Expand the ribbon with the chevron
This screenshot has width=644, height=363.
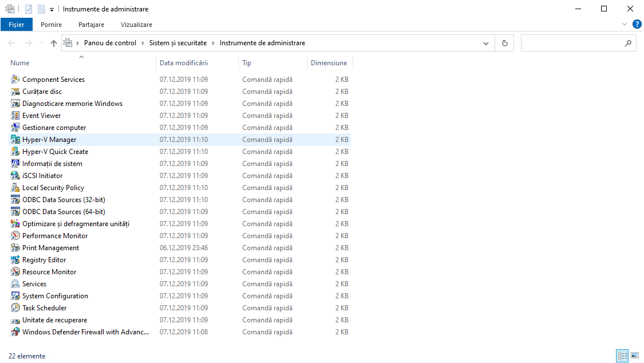pos(625,25)
